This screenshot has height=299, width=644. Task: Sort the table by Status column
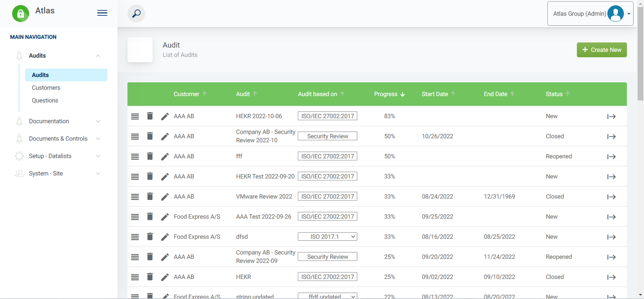[557, 94]
